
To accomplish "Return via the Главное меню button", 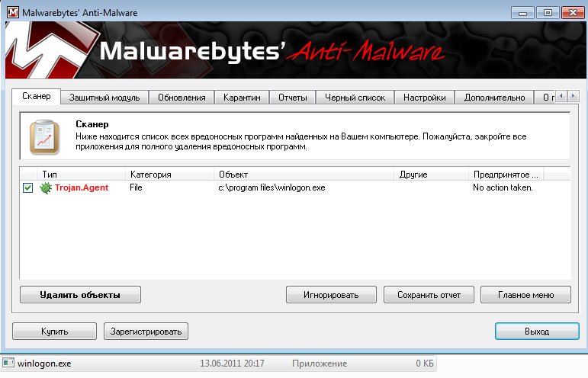I will pos(525,295).
